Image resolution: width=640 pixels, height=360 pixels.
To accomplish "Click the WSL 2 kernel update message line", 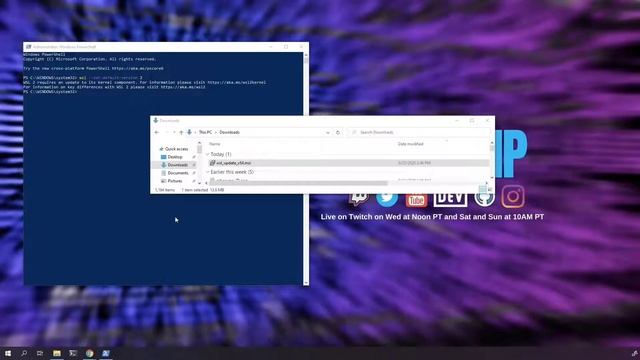I will (144, 82).
